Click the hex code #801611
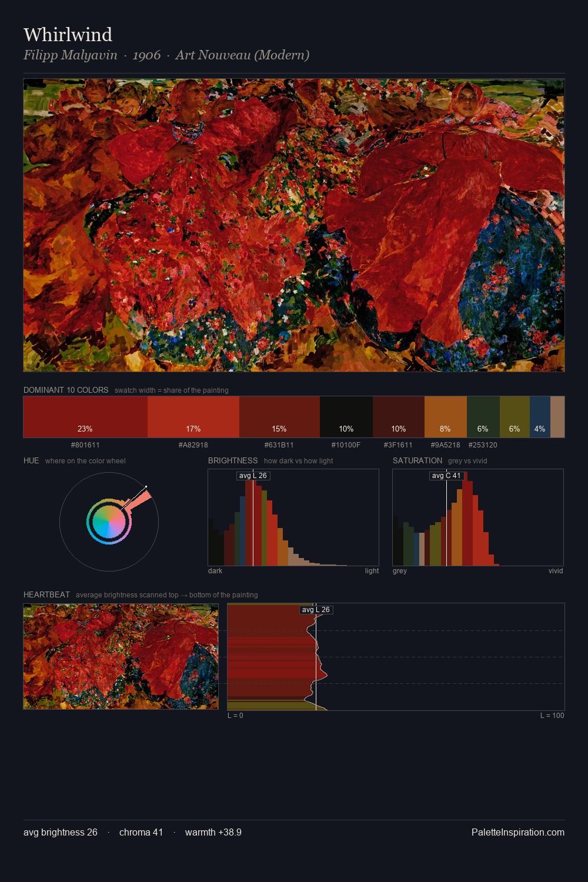Screen dimensions: 588x882 click(x=85, y=445)
